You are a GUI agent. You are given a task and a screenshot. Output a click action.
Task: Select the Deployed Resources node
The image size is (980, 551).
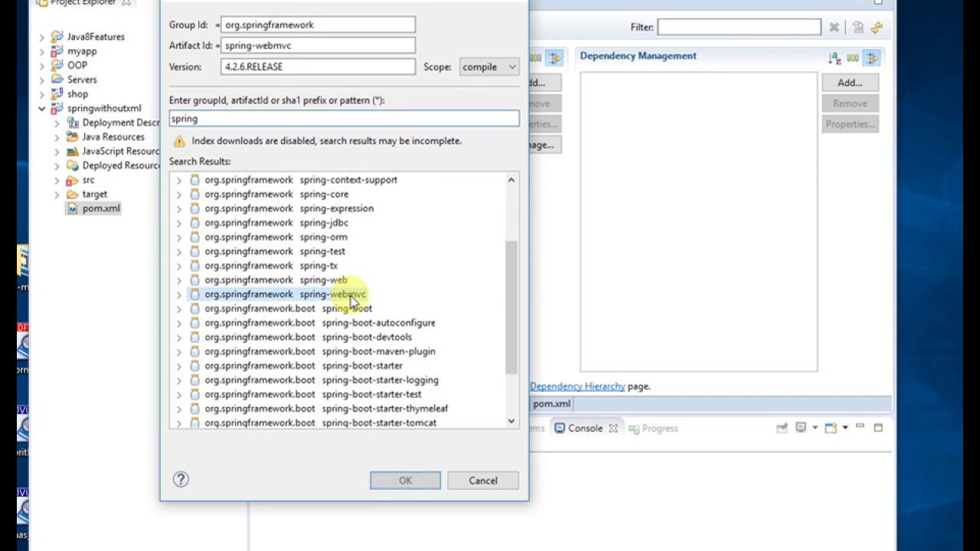tap(120, 165)
